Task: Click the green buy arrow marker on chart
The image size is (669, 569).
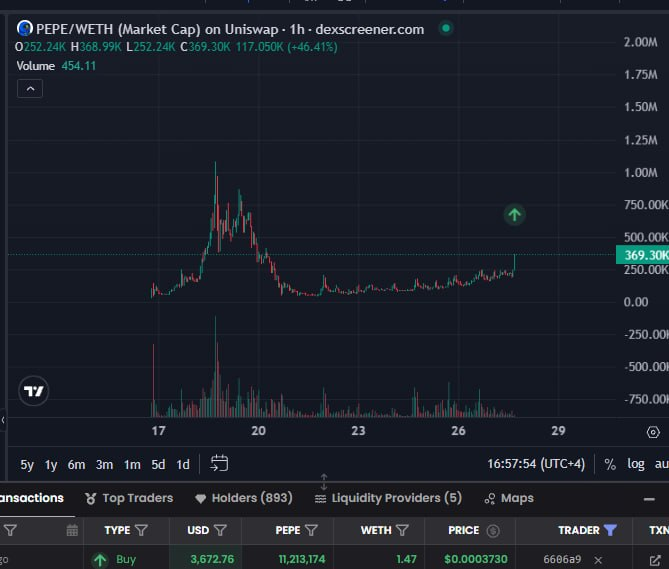Action: pos(515,214)
